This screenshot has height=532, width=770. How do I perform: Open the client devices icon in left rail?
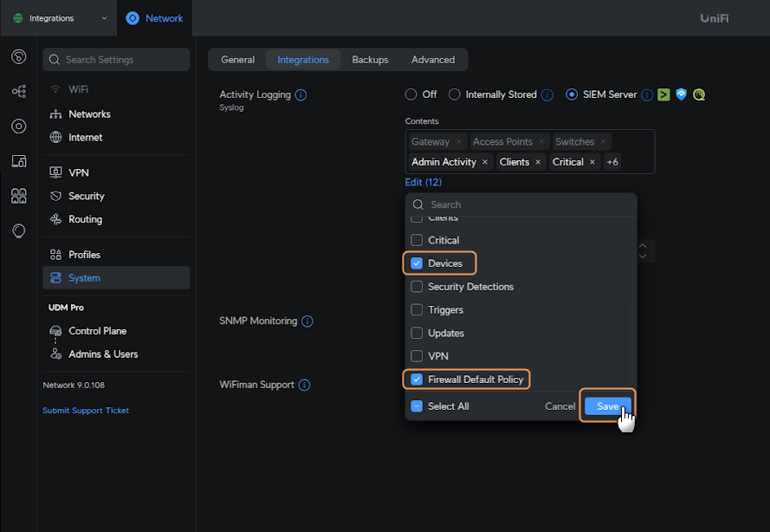(18, 161)
